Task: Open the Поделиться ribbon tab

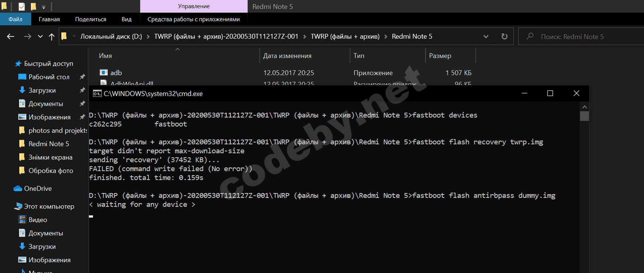Action: pyautogui.click(x=91, y=19)
